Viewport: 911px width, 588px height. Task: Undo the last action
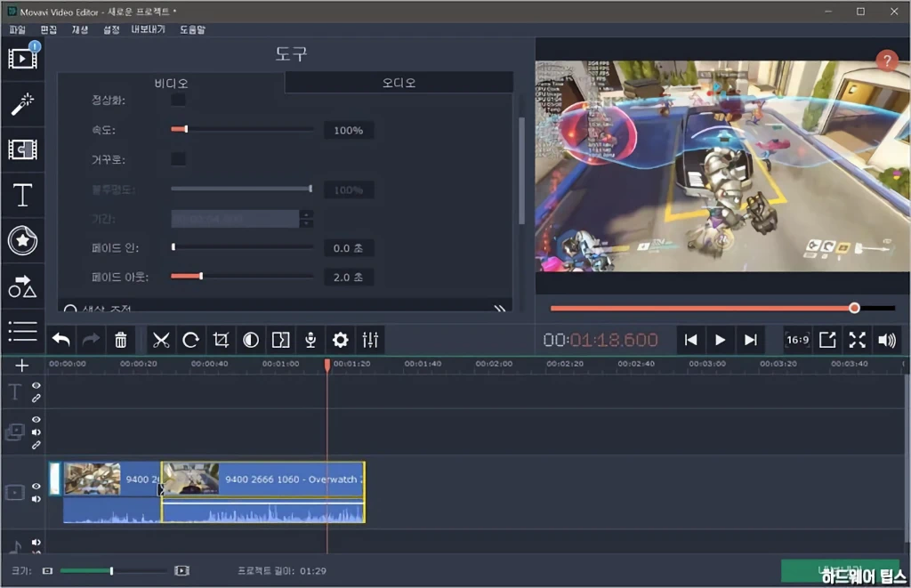61,340
